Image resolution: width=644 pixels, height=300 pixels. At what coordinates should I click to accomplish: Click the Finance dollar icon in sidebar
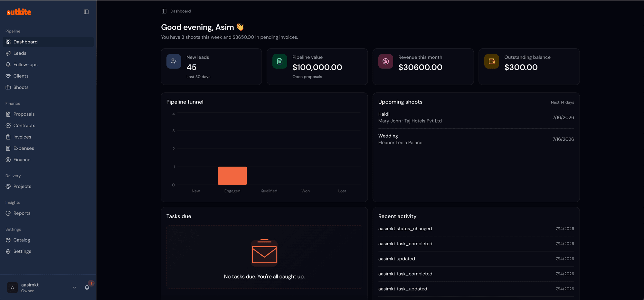tap(8, 160)
